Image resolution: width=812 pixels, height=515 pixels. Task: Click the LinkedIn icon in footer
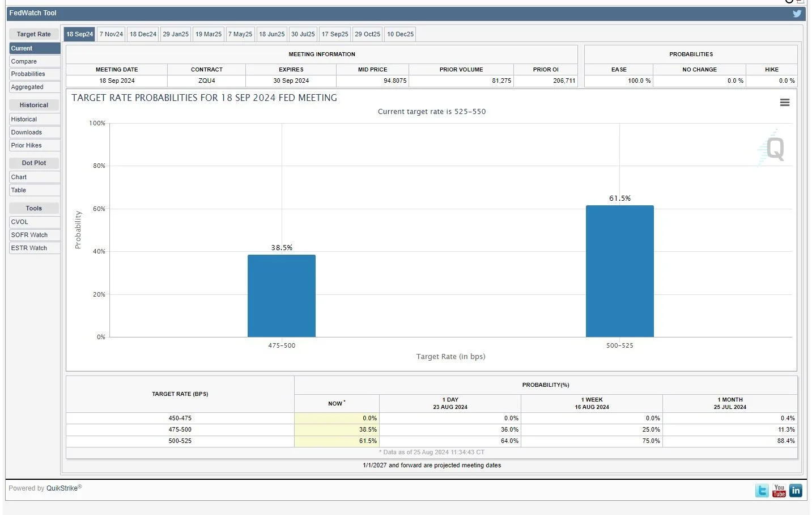[796, 491]
